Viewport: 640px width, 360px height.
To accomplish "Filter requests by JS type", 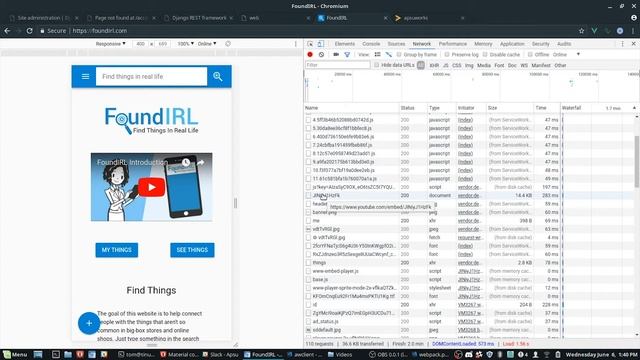I will point(446,65).
